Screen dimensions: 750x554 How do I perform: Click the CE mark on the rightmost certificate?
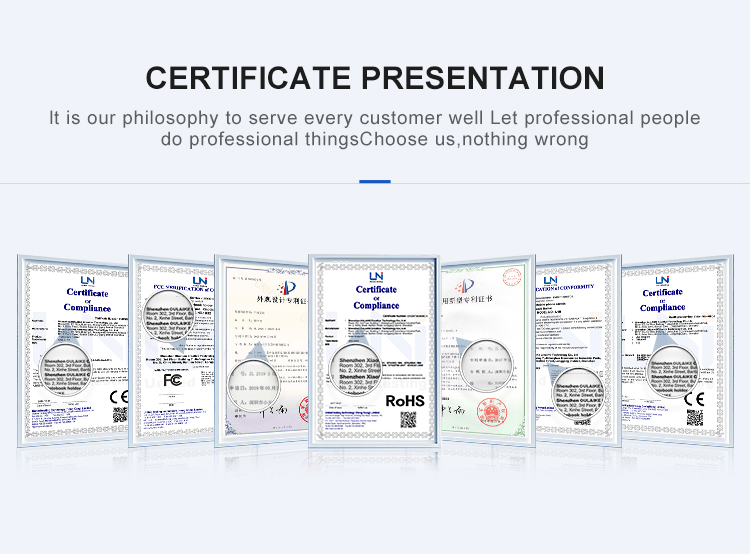[x=694, y=399]
